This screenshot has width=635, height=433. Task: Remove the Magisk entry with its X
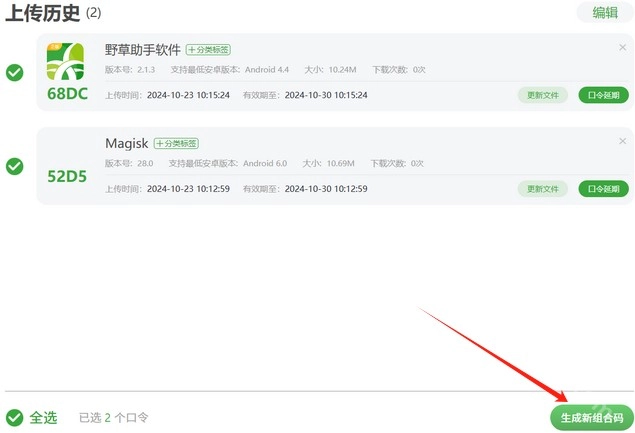tap(622, 141)
